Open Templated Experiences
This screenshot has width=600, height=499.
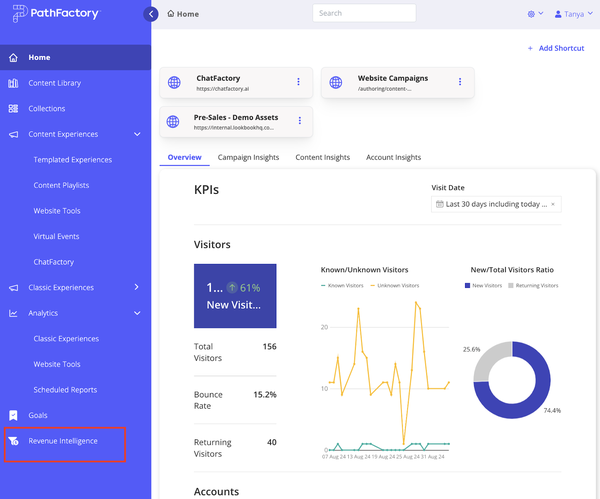click(73, 160)
